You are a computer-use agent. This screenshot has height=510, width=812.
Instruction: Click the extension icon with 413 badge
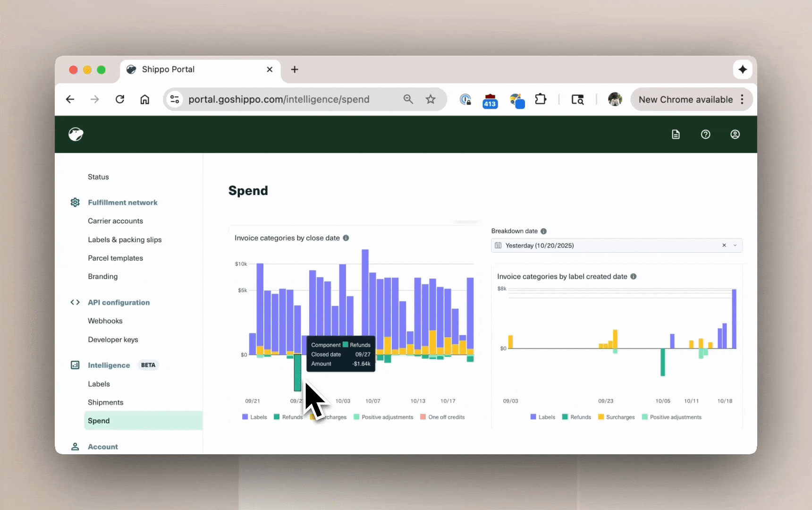pyautogui.click(x=490, y=101)
